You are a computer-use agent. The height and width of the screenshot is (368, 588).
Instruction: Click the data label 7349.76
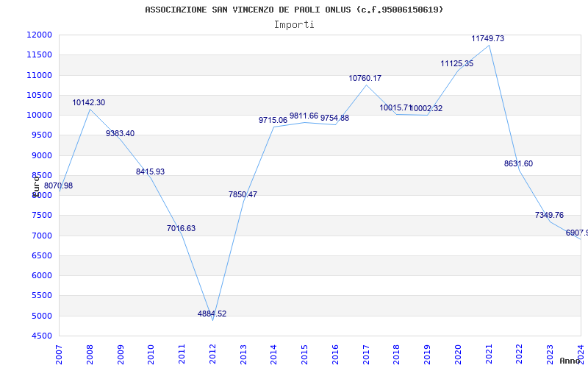[x=549, y=215]
